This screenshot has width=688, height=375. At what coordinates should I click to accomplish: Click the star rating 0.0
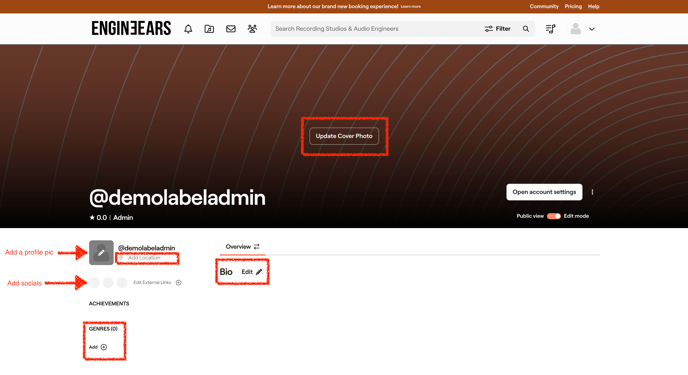point(98,218)
